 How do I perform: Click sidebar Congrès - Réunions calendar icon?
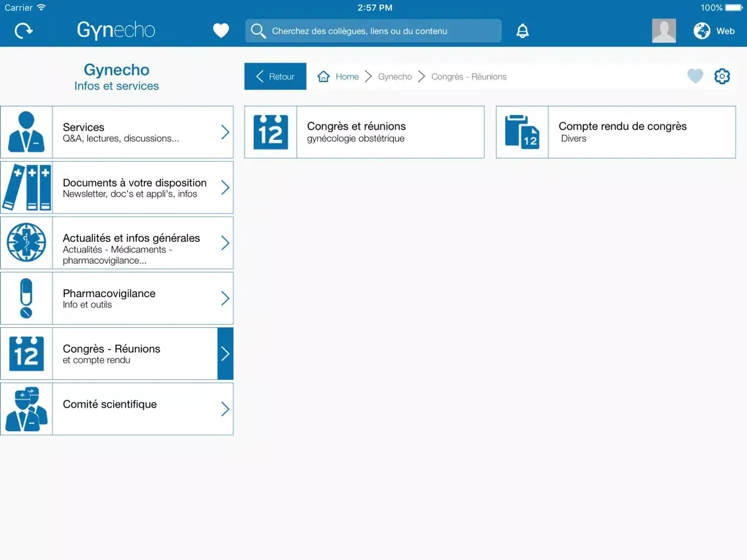[x=26, y=354]
